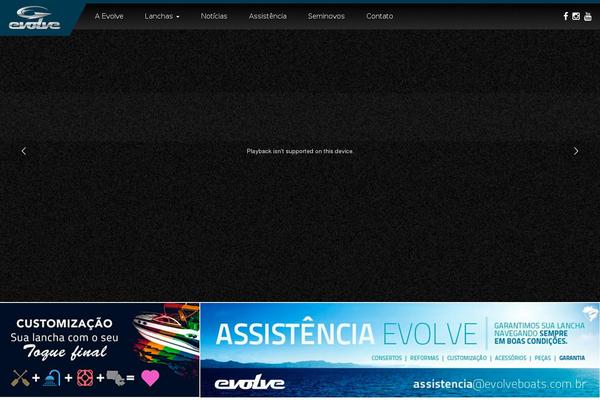Advance to next slide with right arrow
Image resolution: width=600 pixels, height=400 pixels.
(x=576, y=151)
